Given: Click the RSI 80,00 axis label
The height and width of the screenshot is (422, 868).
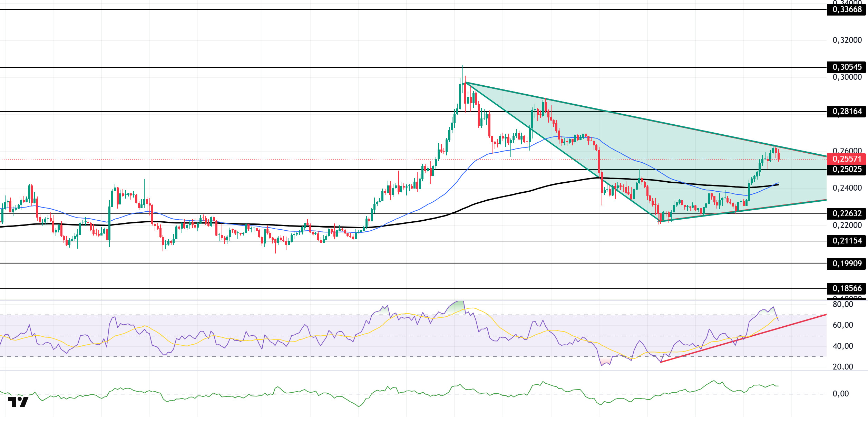Looking at the screenshot, I should point(842,305).
